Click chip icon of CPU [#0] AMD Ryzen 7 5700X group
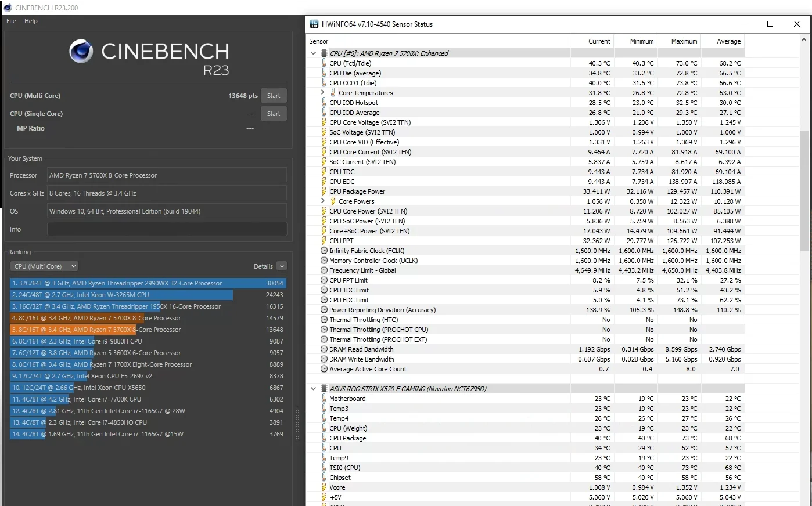This screenshot has height=506, width=812. (324, 53)
